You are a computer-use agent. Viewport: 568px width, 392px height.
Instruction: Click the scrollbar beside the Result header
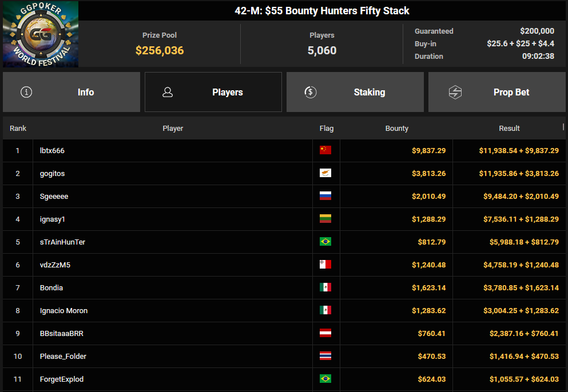point(563,127)
